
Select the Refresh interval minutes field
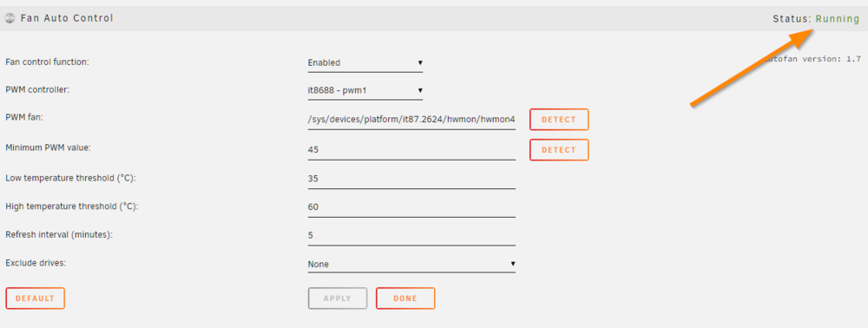pyautogui.click(x=411, y=235)
